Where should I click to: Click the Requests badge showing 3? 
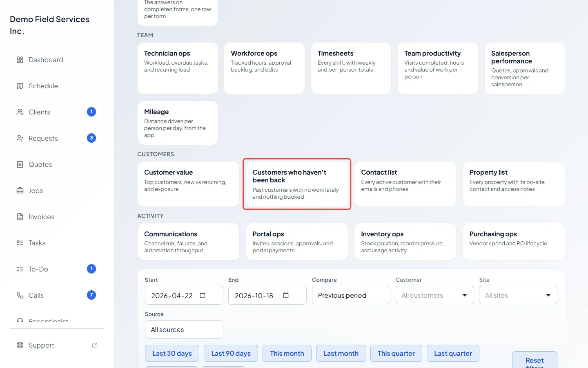click(91, 138)
